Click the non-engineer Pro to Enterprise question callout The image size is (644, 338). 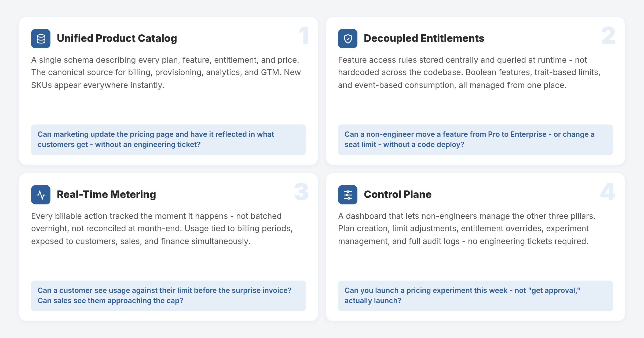tap(475, 139)
